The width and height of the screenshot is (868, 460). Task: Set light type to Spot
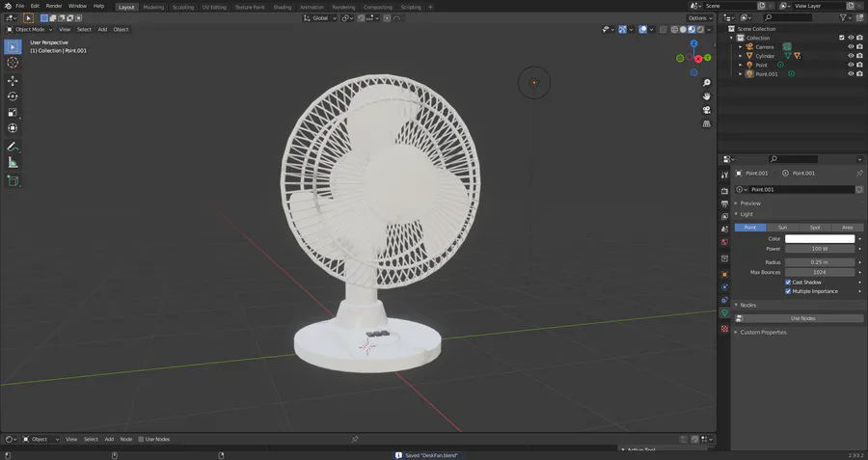point(815,228)
